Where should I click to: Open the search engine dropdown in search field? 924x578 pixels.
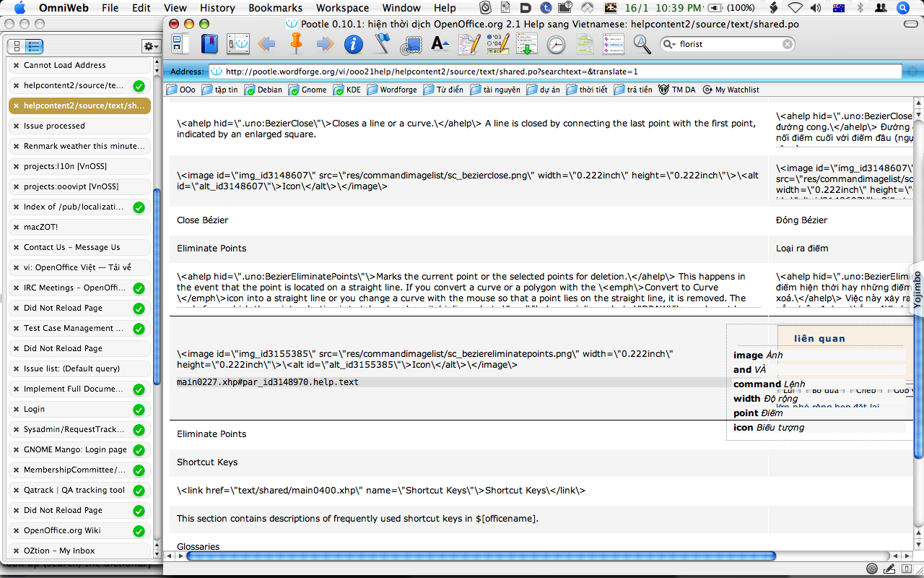click(669, 44)
